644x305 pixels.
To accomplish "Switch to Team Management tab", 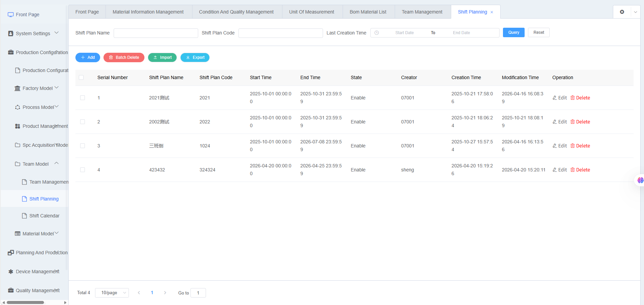I will coord(422,12).
